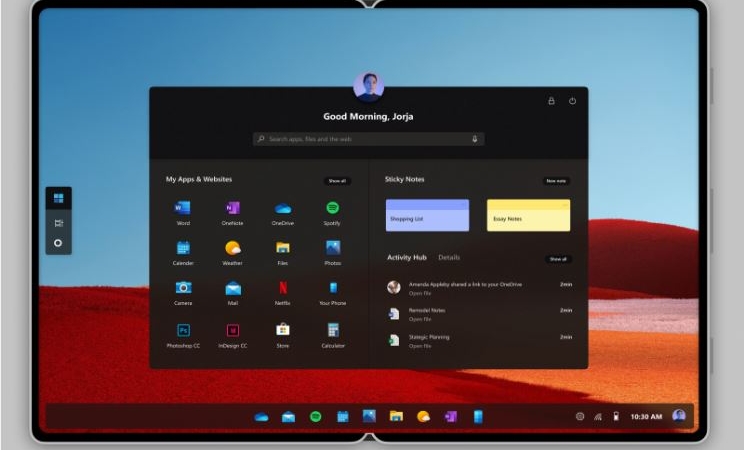Click OneNote icon on the taskbar
This screenshot has height=450, width=744.
click(450, 416)
